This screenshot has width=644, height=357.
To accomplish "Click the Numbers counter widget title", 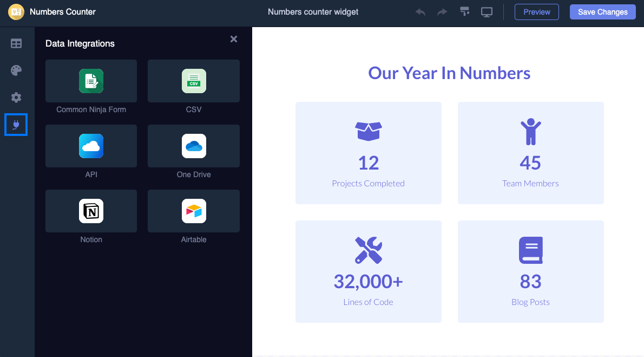I will tap(313, 12).
